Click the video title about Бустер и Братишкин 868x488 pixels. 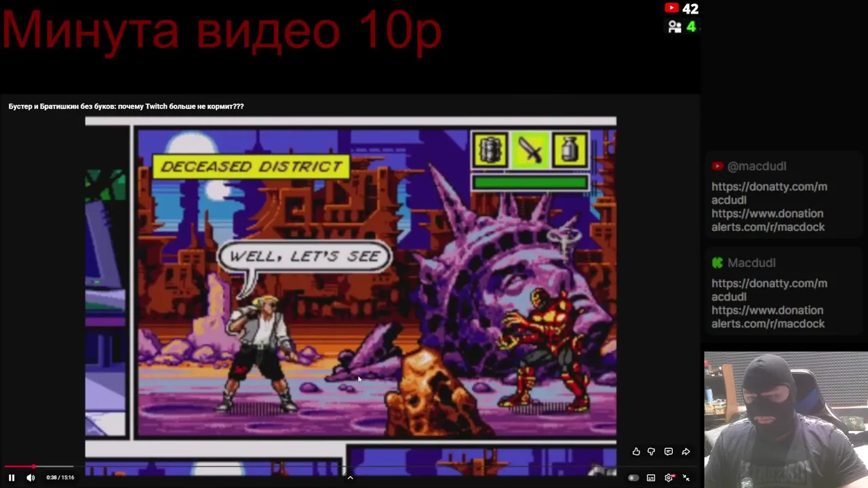(126, 106)
